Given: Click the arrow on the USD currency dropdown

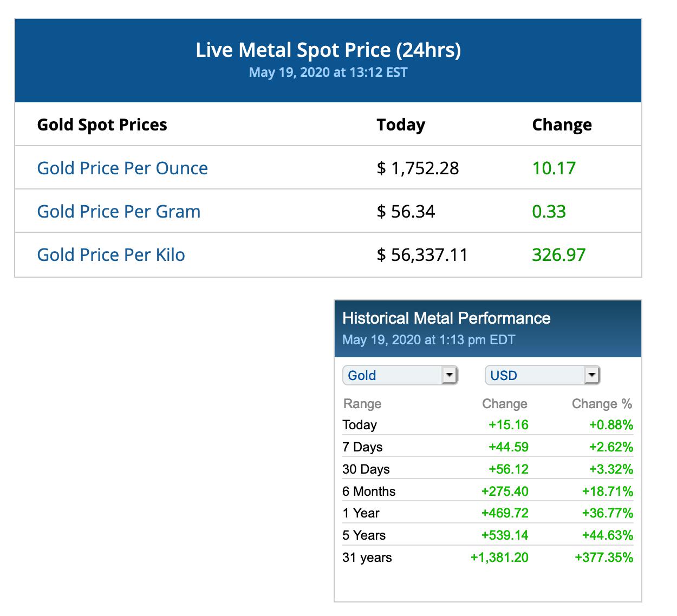Looking at the screenshot, I should pyautogui.click(x=591, y=375).
